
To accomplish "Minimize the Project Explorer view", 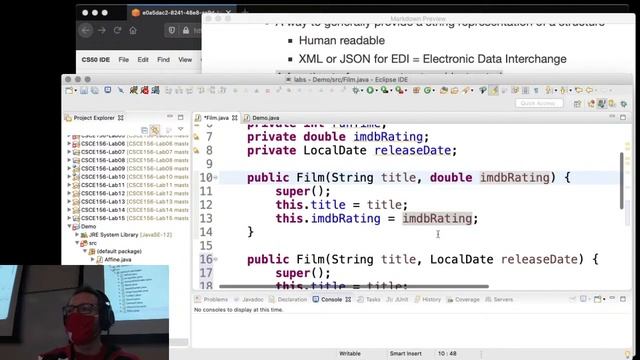I will tap(170, 117).
